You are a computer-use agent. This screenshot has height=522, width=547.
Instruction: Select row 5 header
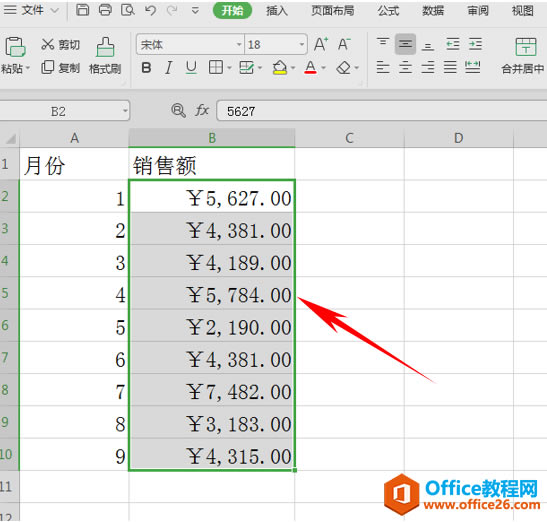click(9, 293)
